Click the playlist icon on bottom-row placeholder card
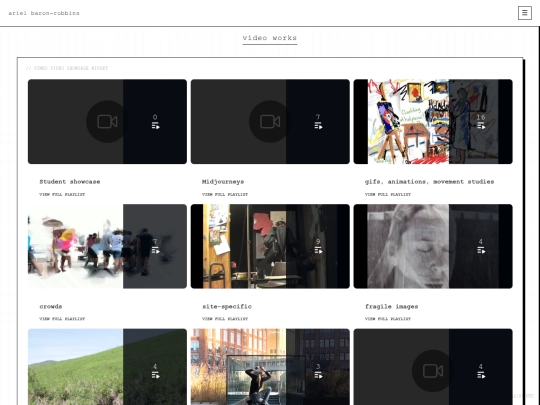The width and height of the screenshot is (540, 405). coord(481,375)
